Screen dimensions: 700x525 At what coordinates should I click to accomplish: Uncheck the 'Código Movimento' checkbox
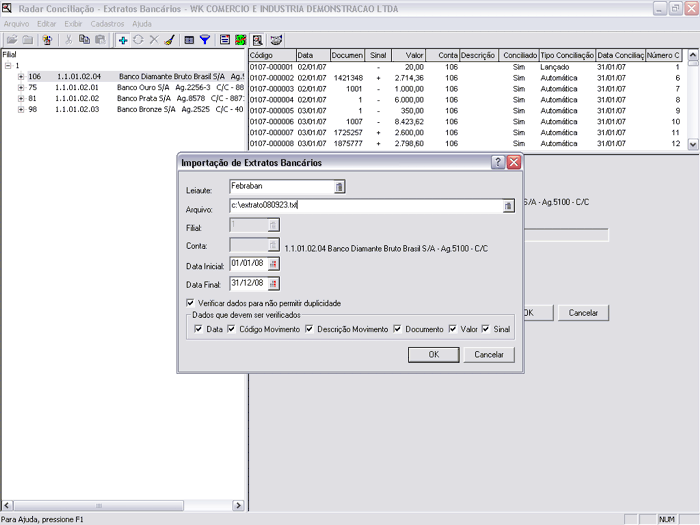point(232,329)
